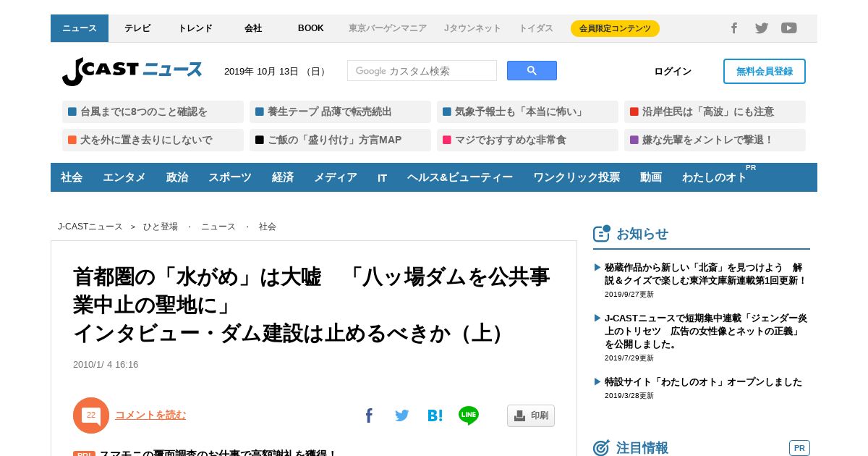The image size is (868, 456).
Task: Select the ニュース top tab
Action: point(80,28)
